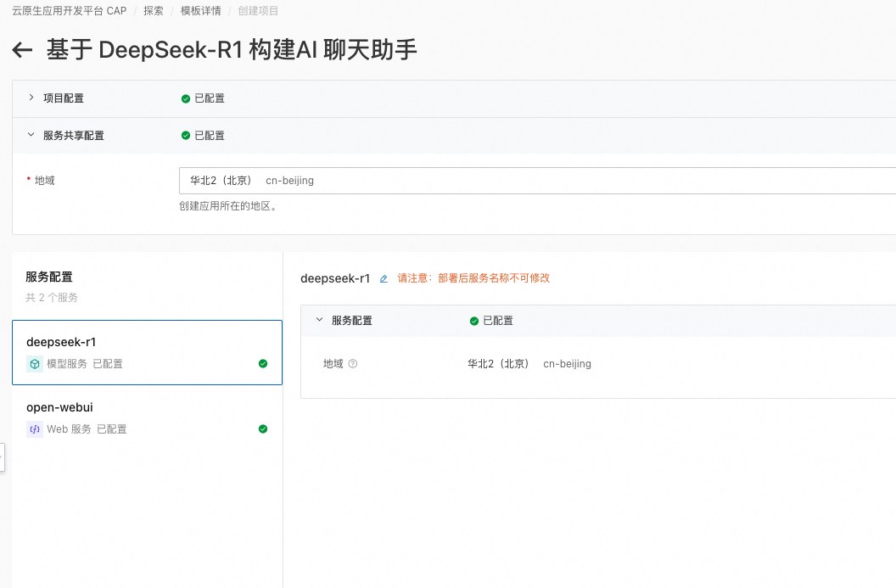Click green check icon in 项目配置 row
The height and width of the screenshot is (588, 896).
186,99
